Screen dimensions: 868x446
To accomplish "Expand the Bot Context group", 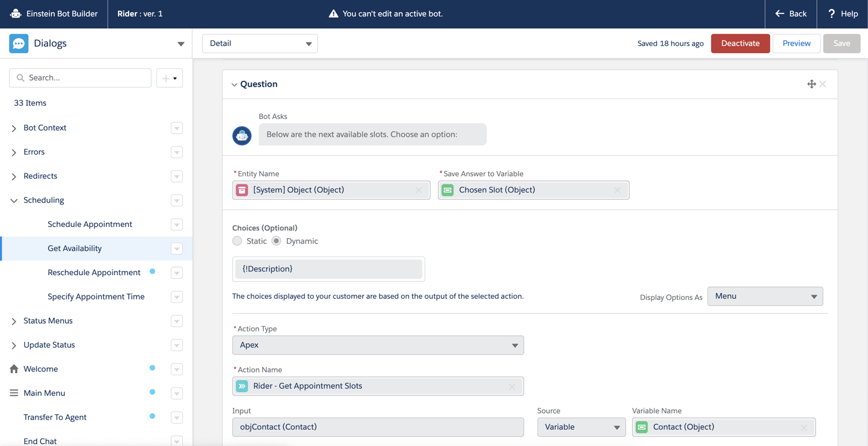I will click(x=14, y=128).
